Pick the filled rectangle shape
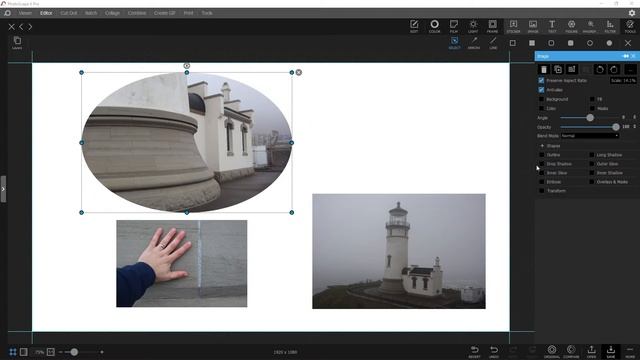This screenshot has width=640, height=360. click(x=532, y=43)
